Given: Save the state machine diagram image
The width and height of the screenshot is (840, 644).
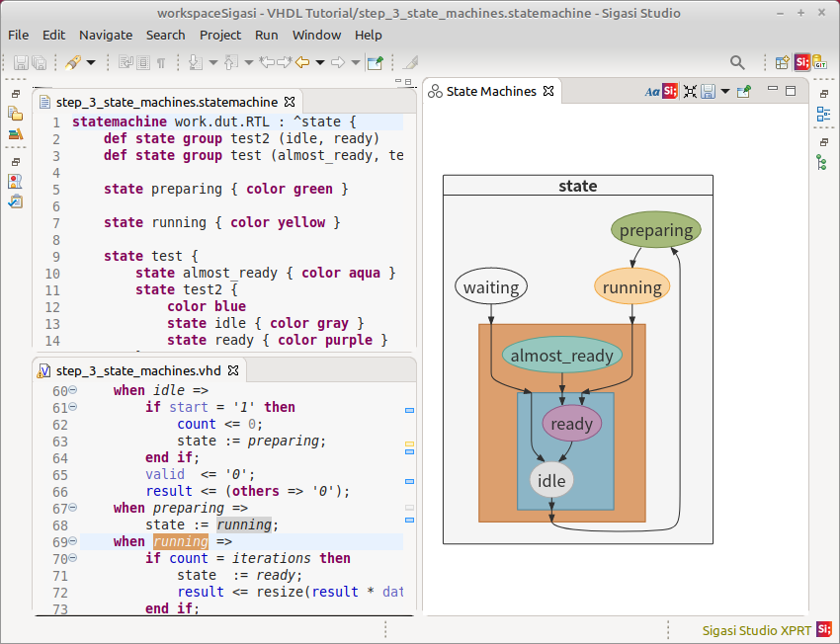Looking at the screenshot, I should click(x=708, y=92).
